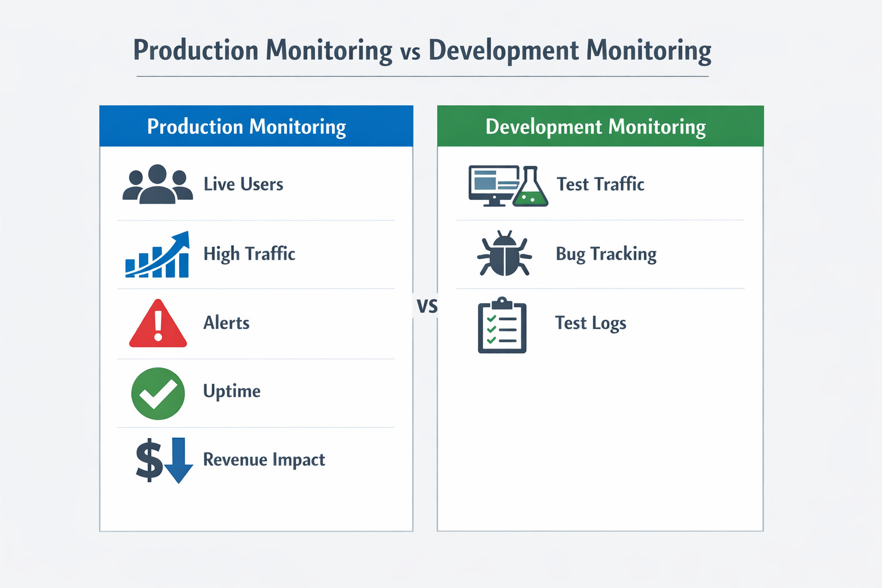Select the Revenue Impact label

tap(264, 460)
